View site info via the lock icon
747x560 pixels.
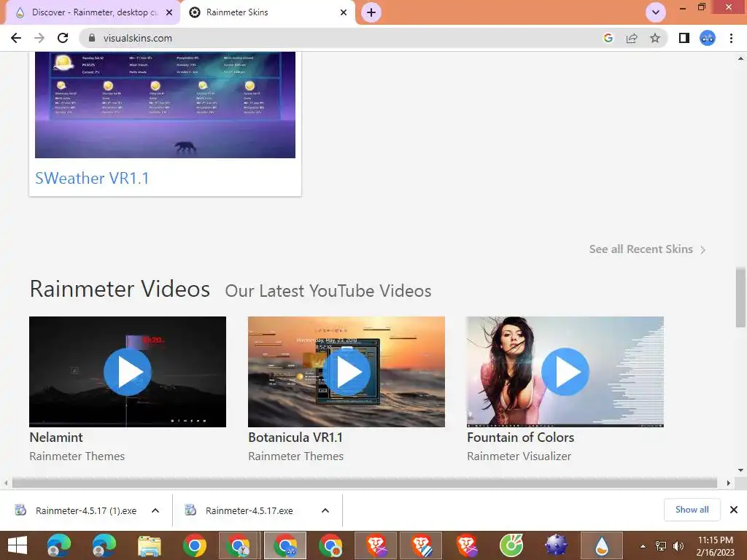92,38
